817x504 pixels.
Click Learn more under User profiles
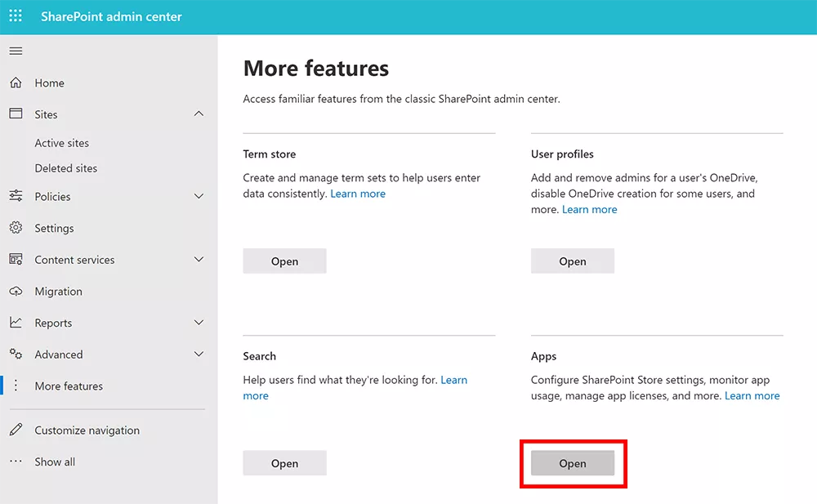pos(589,209)
